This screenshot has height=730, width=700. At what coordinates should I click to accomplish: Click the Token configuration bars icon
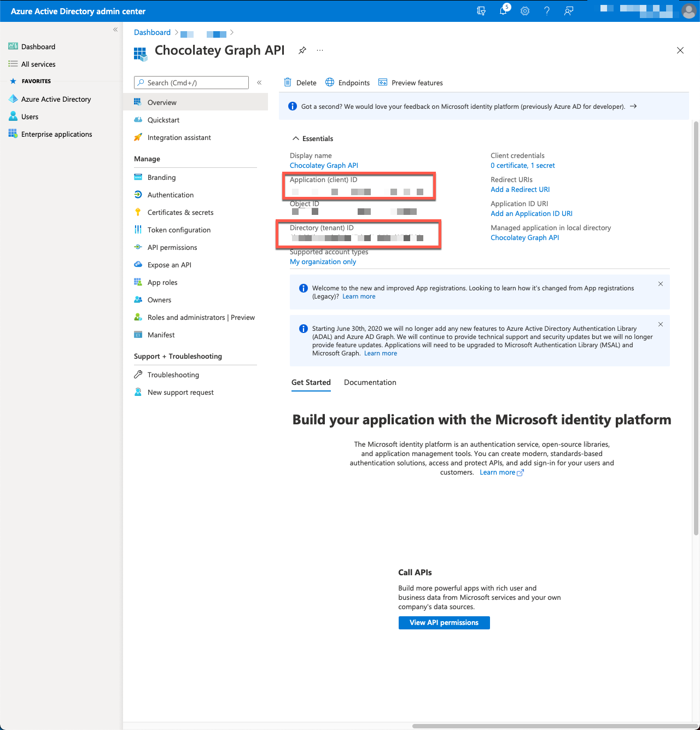pyautogui.click(x=138, y=230)
